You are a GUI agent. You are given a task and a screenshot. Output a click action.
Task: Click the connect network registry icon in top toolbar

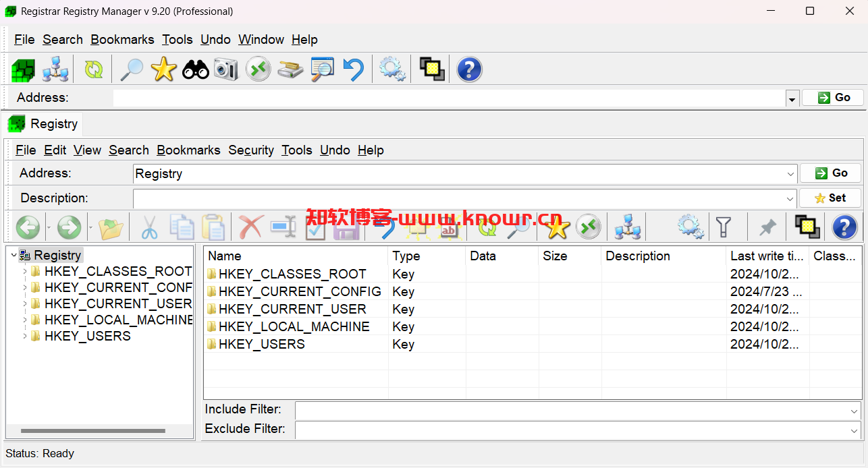tap(55, 69)
